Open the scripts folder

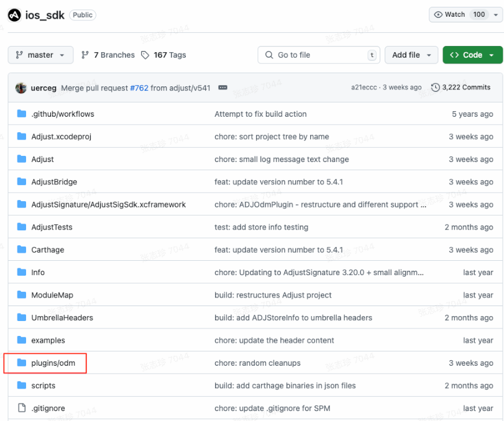[43, 386]
